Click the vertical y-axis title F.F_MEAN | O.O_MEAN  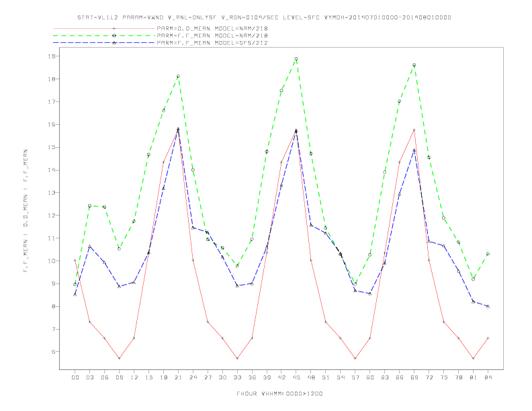point(26,211)
